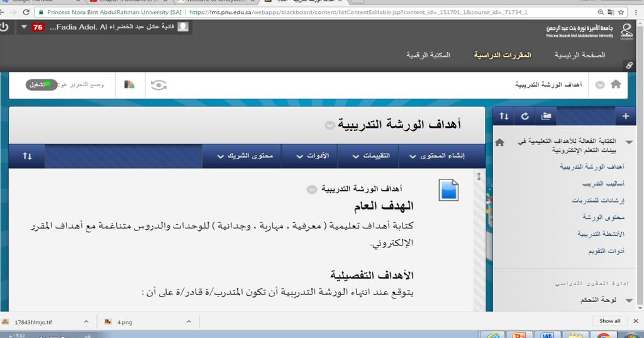644x338 pixels.
Task: Open أساليب التدريب in the course menu
Action: click(603, 183)
